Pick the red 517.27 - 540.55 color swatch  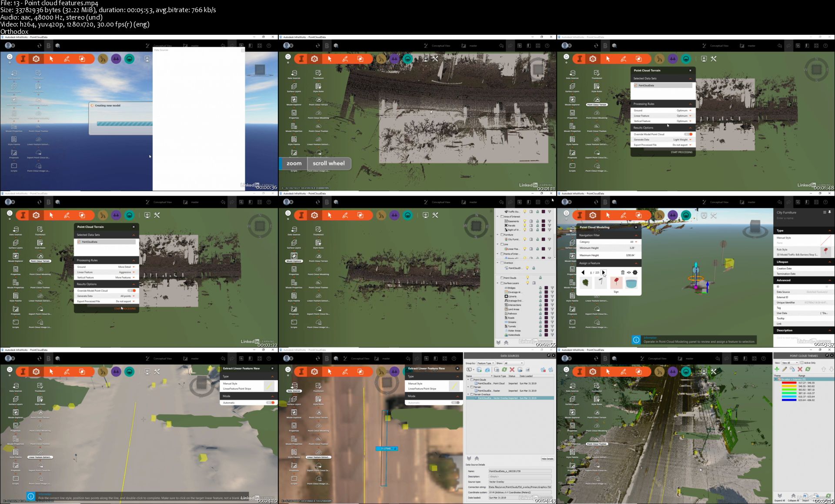tap(789, 383)
